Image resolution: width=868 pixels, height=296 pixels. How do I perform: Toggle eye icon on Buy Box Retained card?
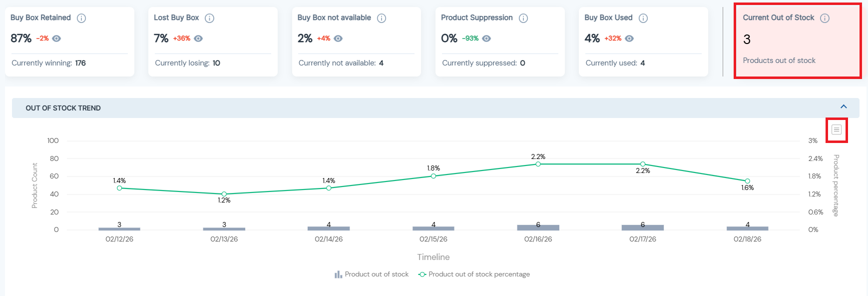point(56,38)
